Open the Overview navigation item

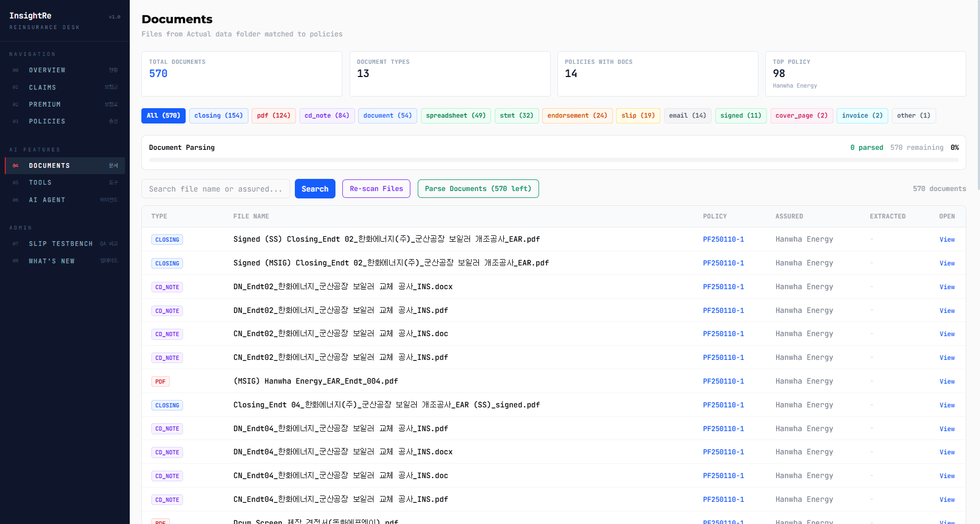point(65,70)
